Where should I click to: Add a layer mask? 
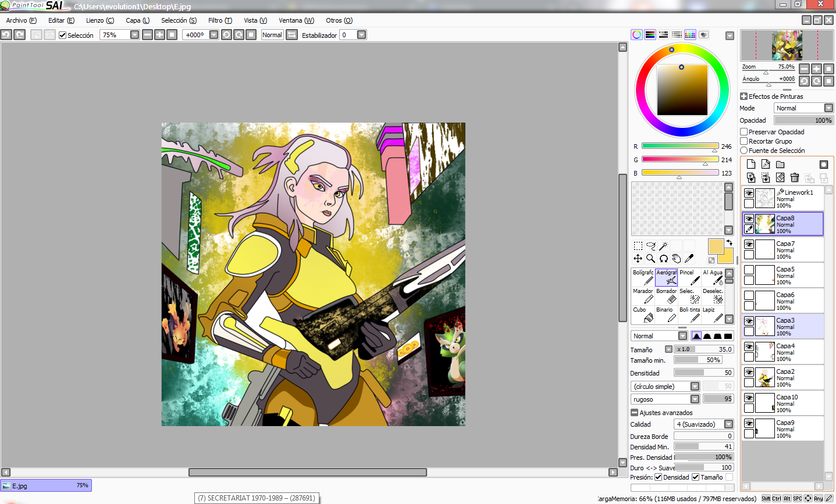click(x=824, y=165)
